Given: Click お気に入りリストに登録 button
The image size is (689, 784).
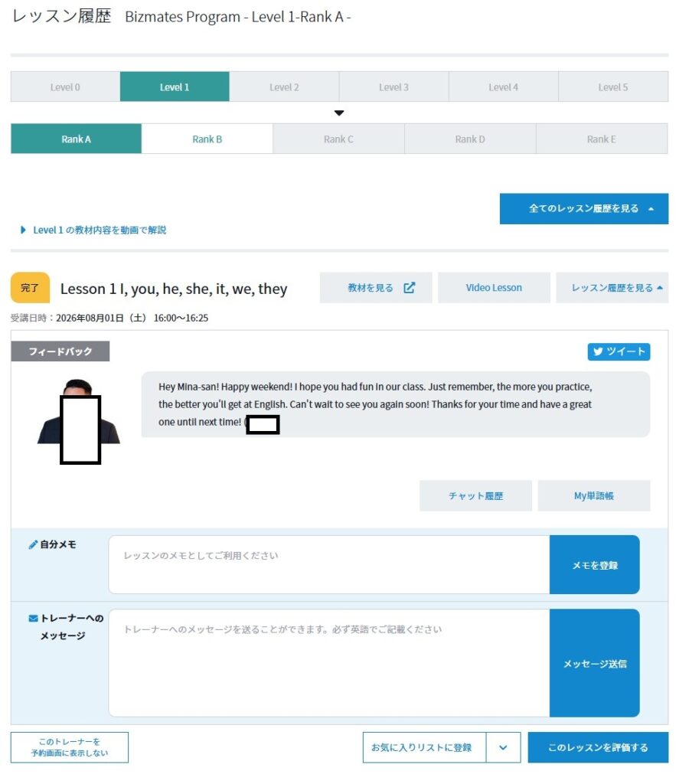Looking at the screenshot, I should coord(424,747).
